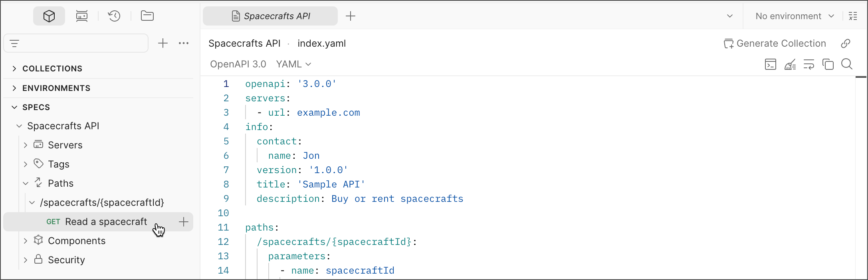
Task: Open a new tab with plus button
Action: pos(351,16)
